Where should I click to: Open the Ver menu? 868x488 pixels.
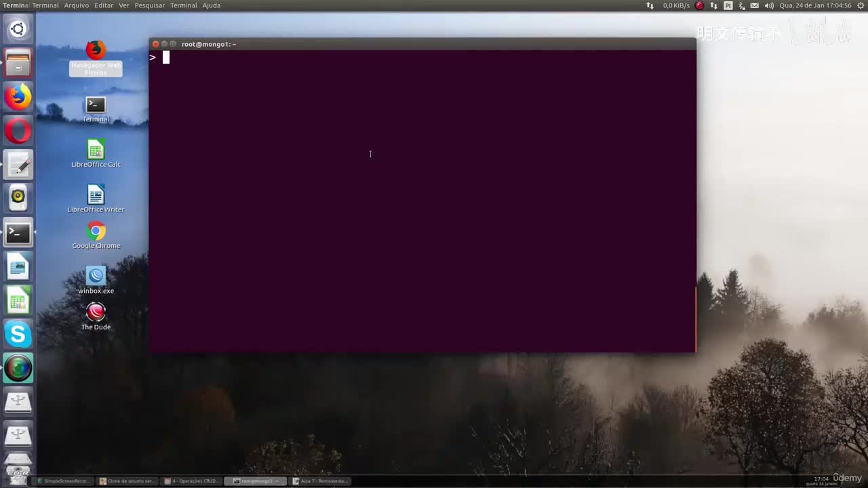coord(124,5)
